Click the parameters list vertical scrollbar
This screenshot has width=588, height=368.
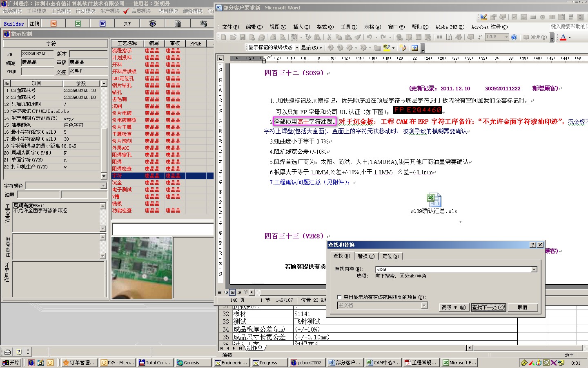tap(104, 130)
